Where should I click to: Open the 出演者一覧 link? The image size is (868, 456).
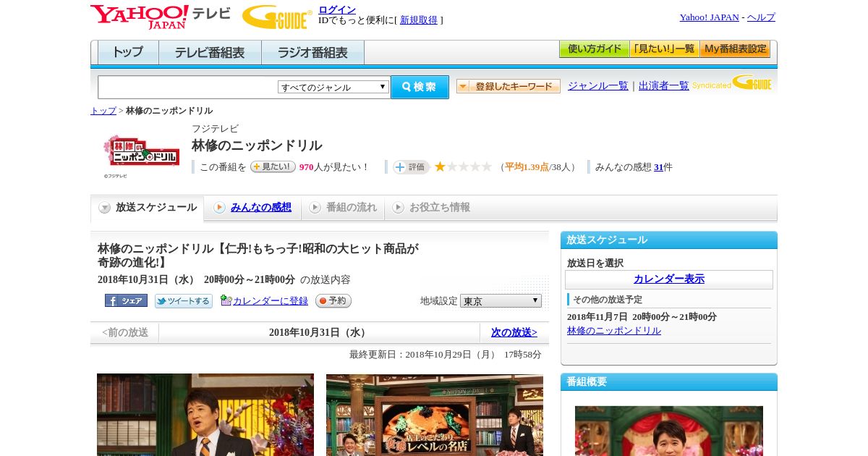click(664, 86)
